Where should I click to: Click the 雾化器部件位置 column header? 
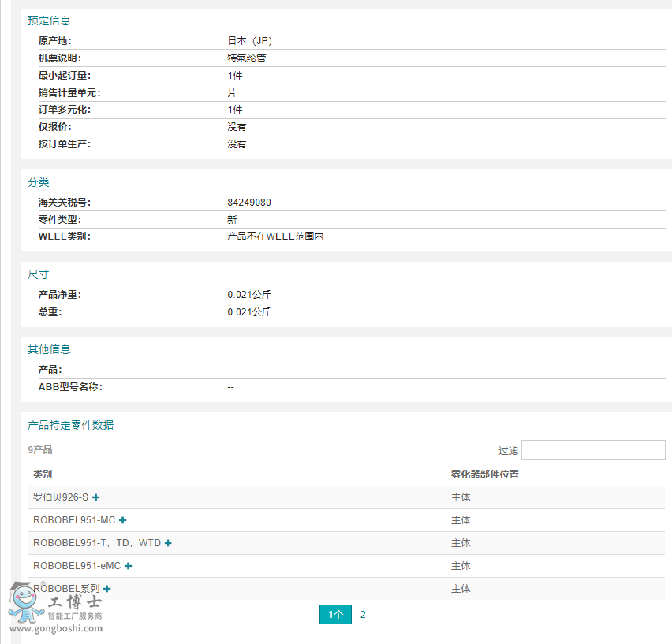click(484, 475)
